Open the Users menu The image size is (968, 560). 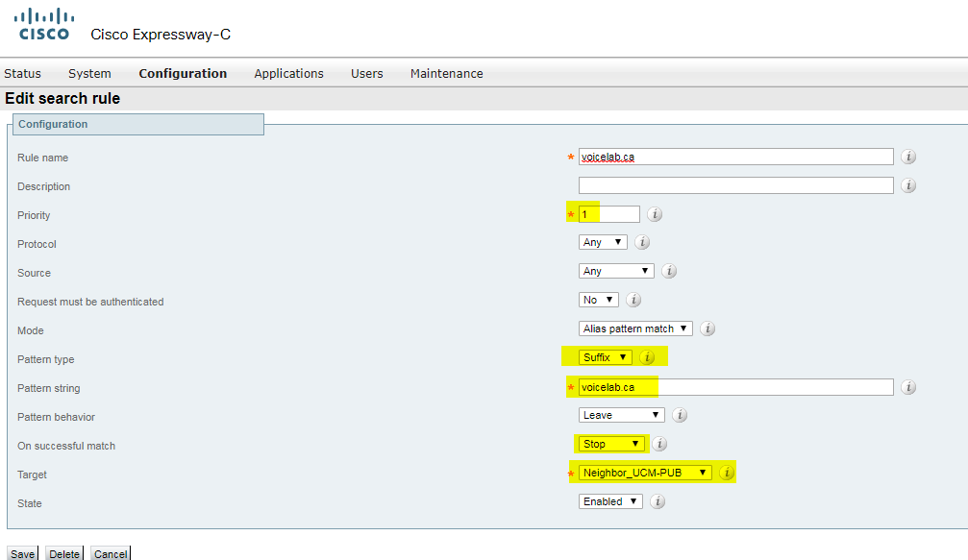(x=366, y=73)
